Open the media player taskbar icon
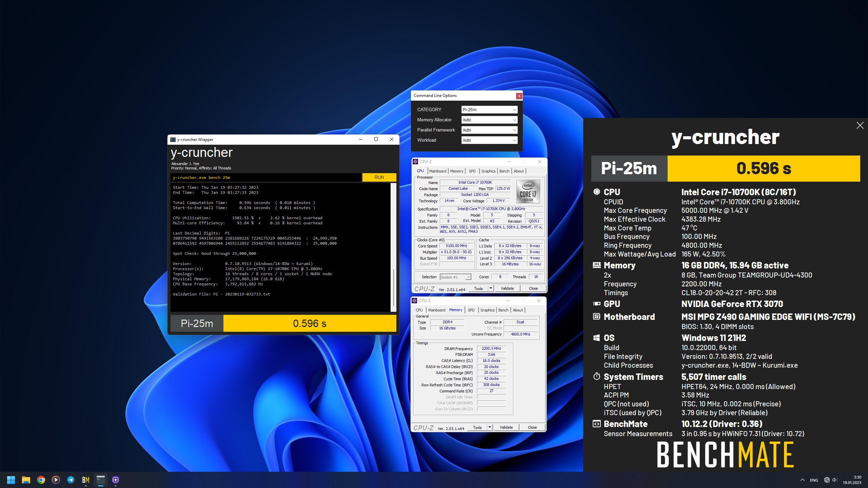The height and width of the screenshot is (488, 868). tap(56, 480)
